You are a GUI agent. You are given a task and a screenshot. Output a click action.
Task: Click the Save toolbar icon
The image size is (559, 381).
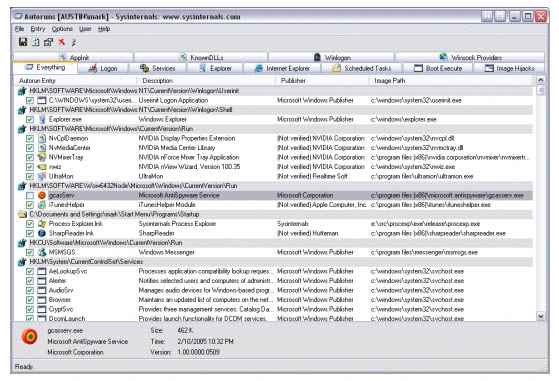point(23,42)
